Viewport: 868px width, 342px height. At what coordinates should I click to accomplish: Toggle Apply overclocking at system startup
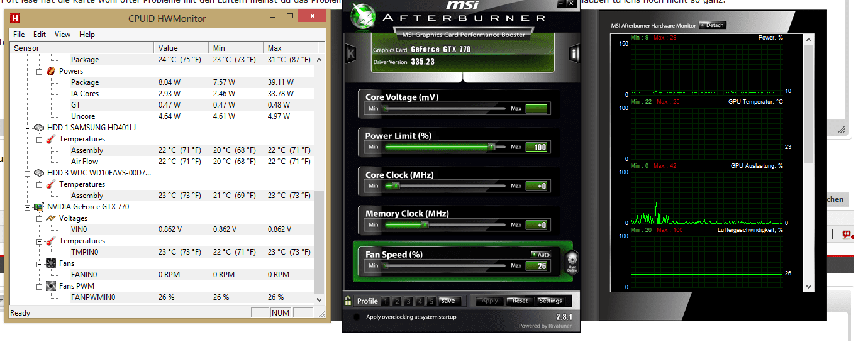(x=357, y=317)
